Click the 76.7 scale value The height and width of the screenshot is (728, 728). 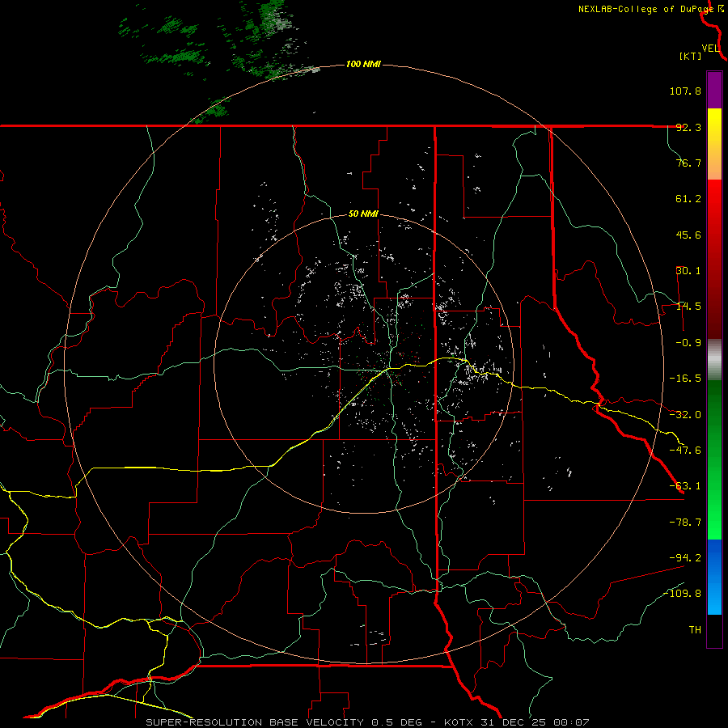(688, 163)
